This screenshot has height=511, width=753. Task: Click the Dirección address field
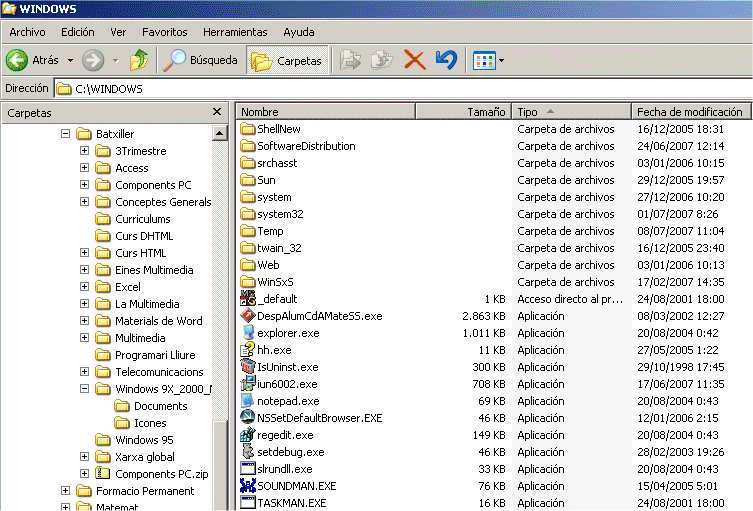pyautogui.click(x=400, y=89)
